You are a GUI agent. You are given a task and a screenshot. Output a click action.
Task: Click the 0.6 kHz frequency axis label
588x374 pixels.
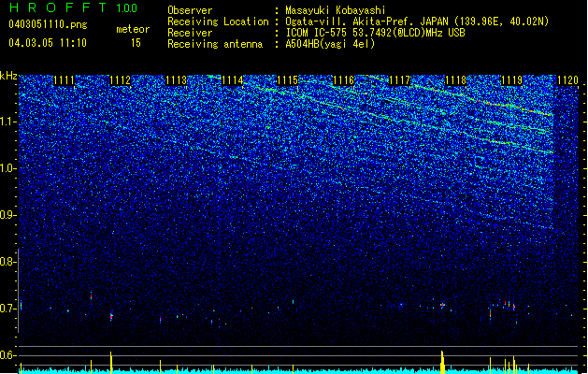pyautogui.click(x=7, y=355)
